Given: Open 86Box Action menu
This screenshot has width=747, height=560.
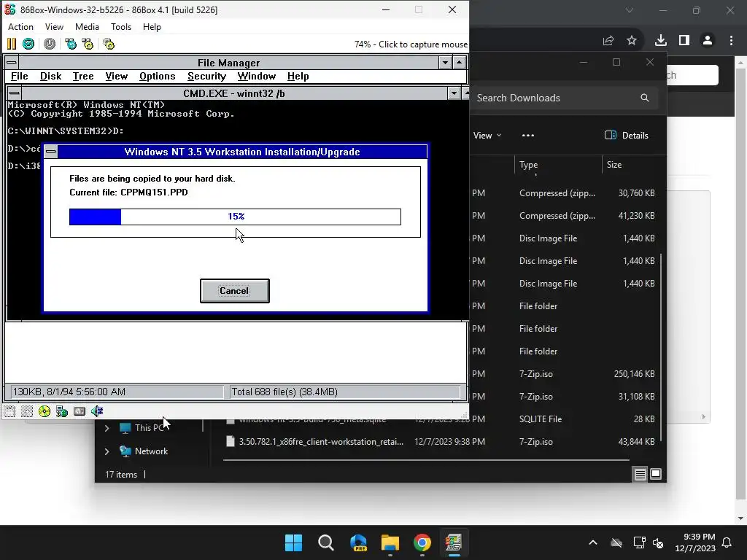Looking at the screenshot, I should [x=20, y=27].
